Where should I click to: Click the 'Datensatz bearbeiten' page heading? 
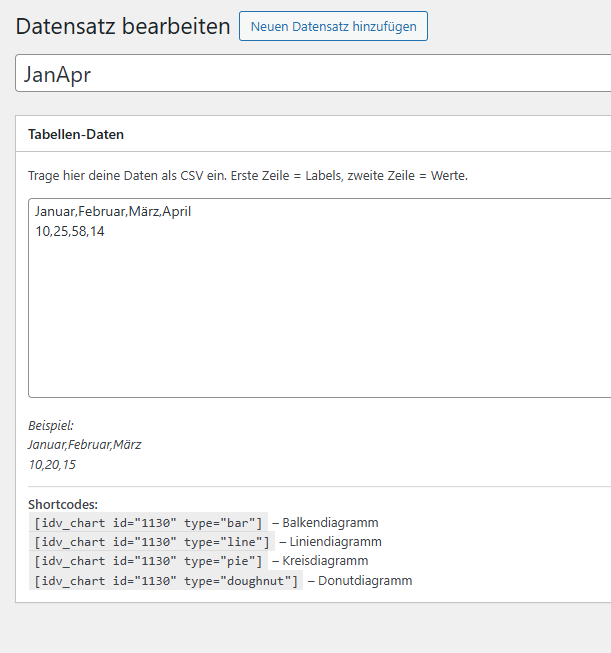[123, 27]
